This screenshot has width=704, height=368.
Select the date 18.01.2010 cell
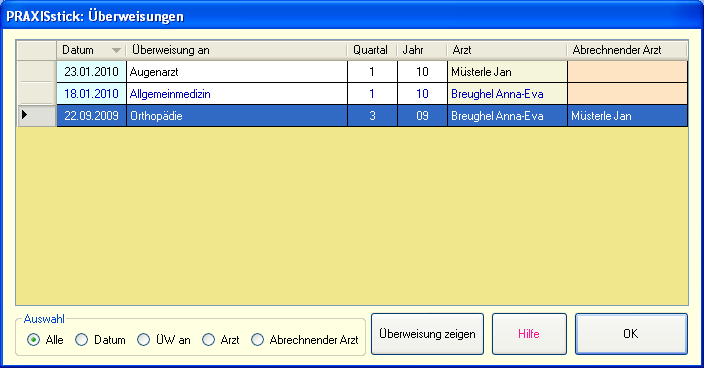[92, 94]
